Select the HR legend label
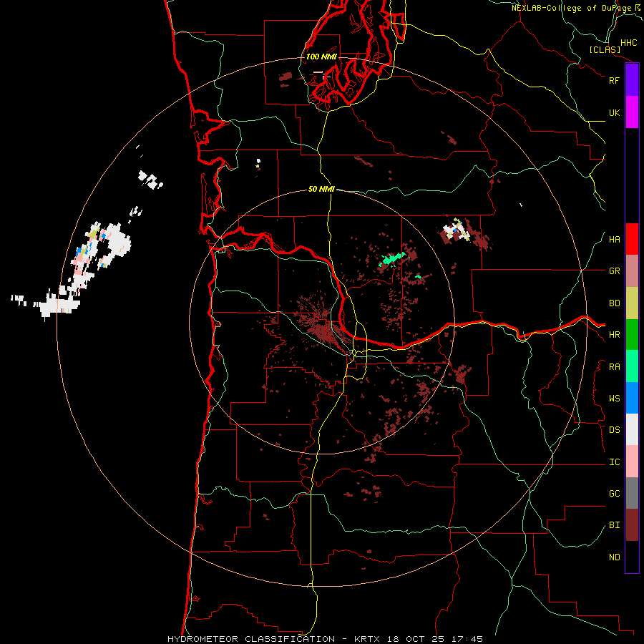Image resolution: width=644 pixels, height=644 pixels. coord(614,335)
